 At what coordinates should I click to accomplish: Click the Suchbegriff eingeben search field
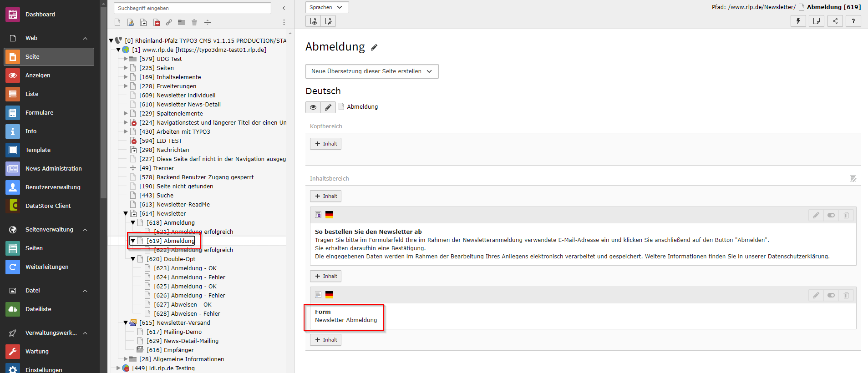tap(192, 8)
